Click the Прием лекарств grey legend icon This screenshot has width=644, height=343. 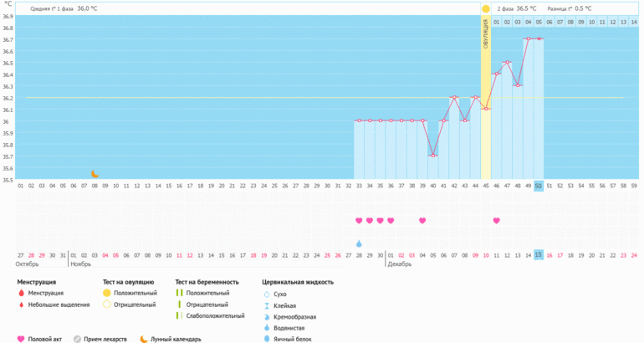[77, 339]
